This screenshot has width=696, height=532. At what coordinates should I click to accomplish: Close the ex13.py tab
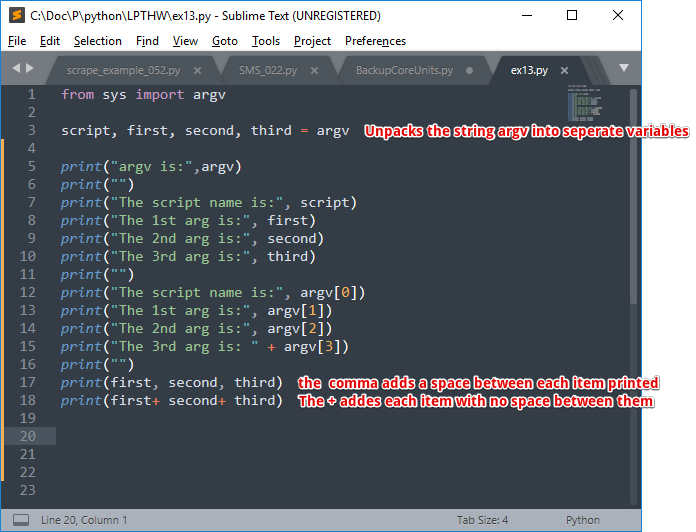pyautogui.click(x=564, y=71)
